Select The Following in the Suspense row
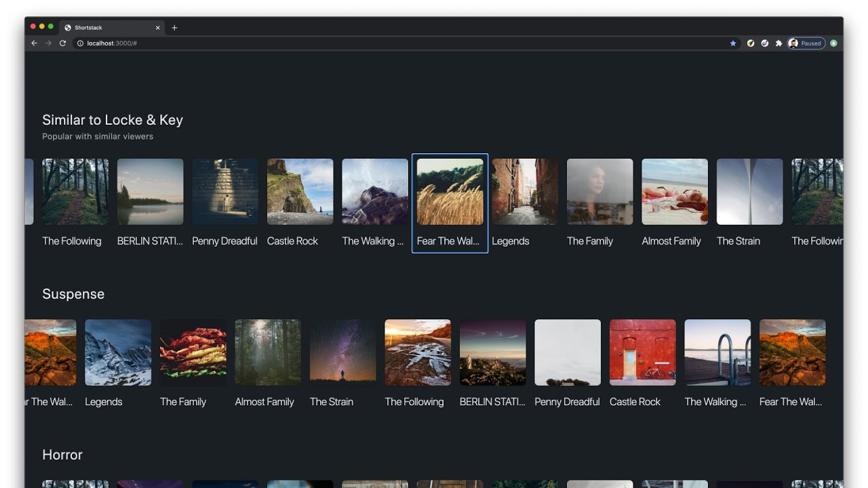Viewport: 868px width, 488px height. [x=418, y=364]
